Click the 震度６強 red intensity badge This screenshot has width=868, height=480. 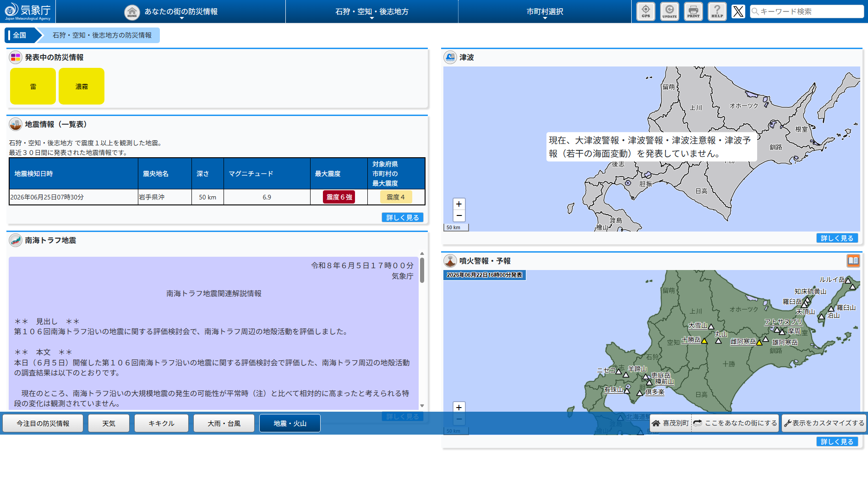coord(339,197)
